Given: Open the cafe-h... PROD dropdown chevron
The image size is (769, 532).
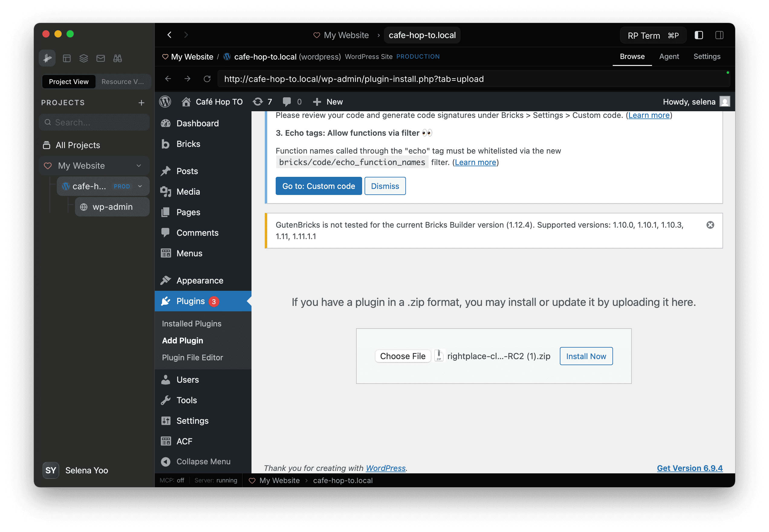Looking at the screenshot, I should click(140, 186).
